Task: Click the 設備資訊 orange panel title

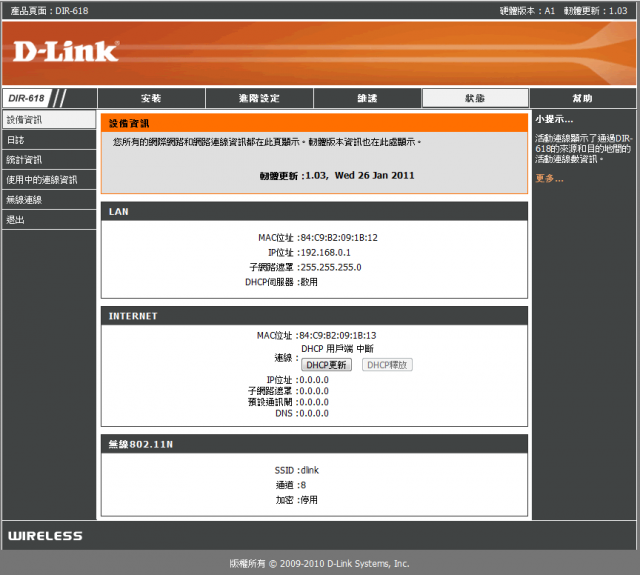Action: click(x=129, y=123)
